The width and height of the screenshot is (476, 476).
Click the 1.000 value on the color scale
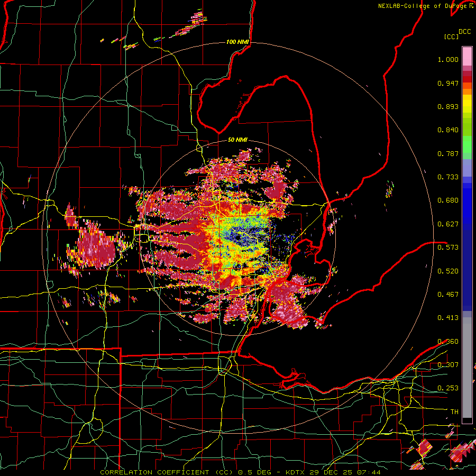(448, 59)
